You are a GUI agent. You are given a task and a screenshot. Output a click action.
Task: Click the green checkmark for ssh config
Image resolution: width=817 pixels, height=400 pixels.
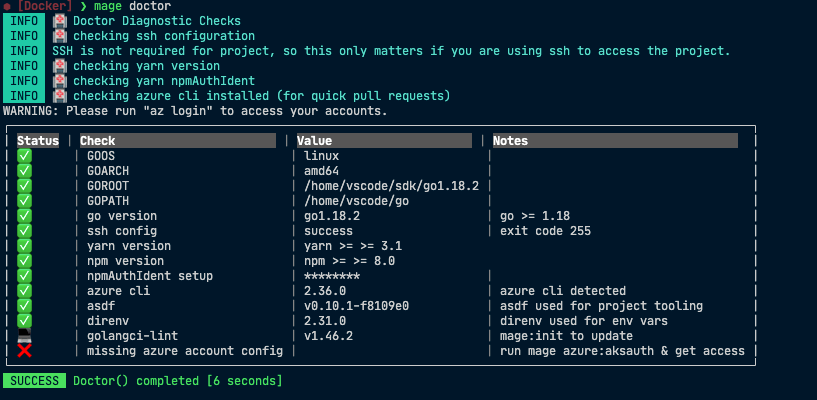[25, 231]
